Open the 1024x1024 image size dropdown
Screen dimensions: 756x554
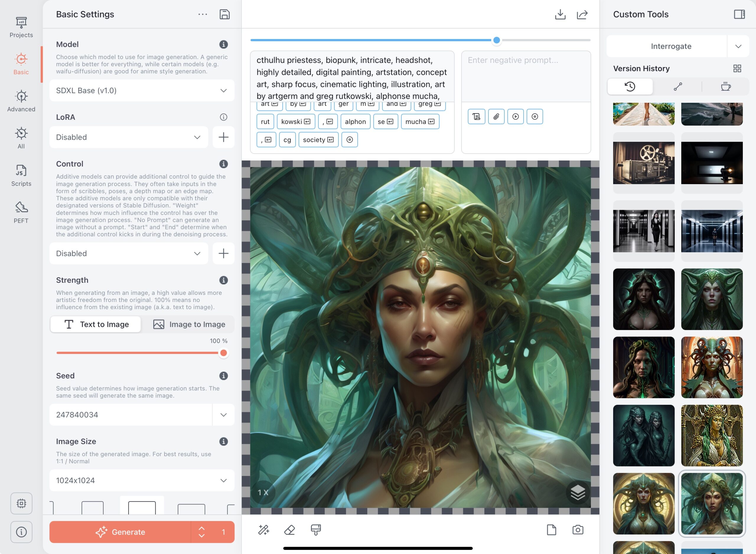click(142, 480)
